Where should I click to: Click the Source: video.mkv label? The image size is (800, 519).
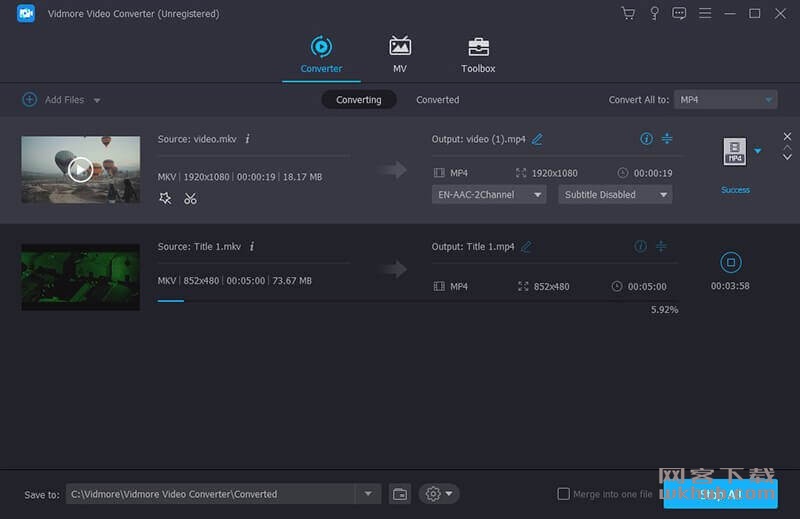click(x=197, y=139)
